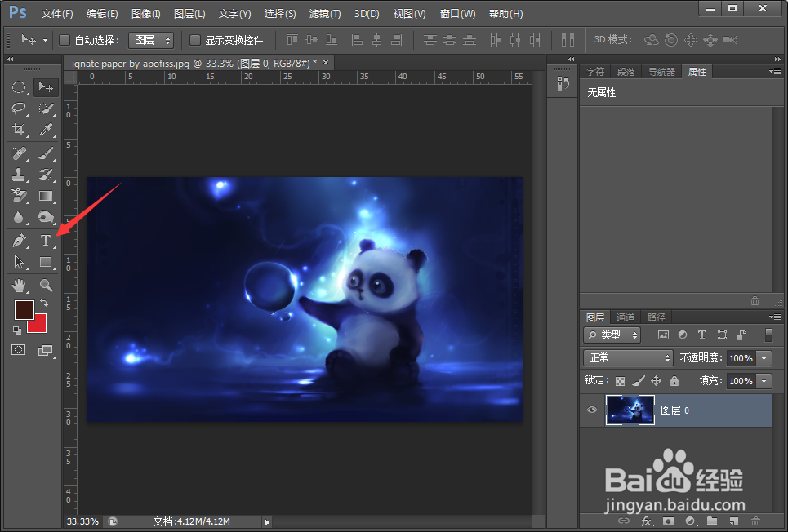Open the 文件(F) menu
The image size is (788, 532).
coord(57,14)
